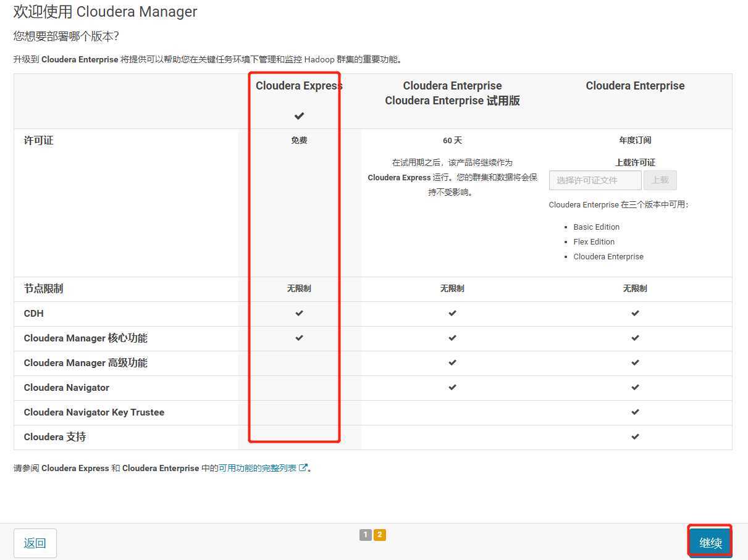Proceed with the 继续 button

[x=710, y=543]
